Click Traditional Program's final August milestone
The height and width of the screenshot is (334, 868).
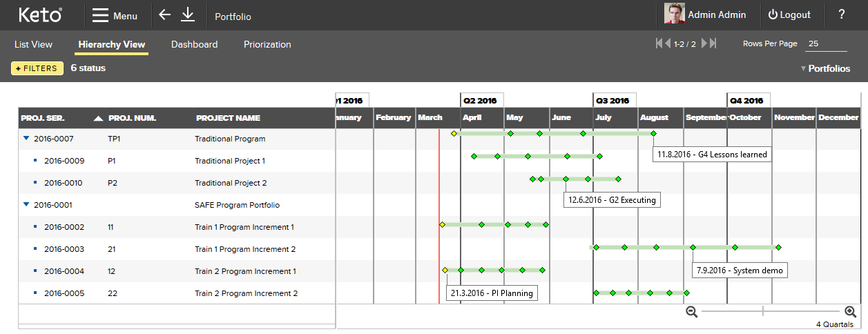[x=653, y=133]
